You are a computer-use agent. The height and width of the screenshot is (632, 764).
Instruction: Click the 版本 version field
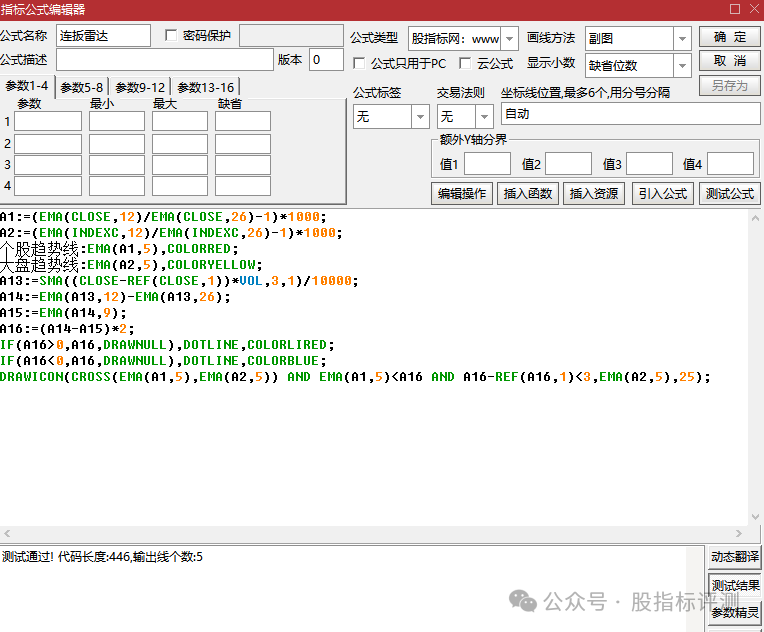[x=326, y=60]
